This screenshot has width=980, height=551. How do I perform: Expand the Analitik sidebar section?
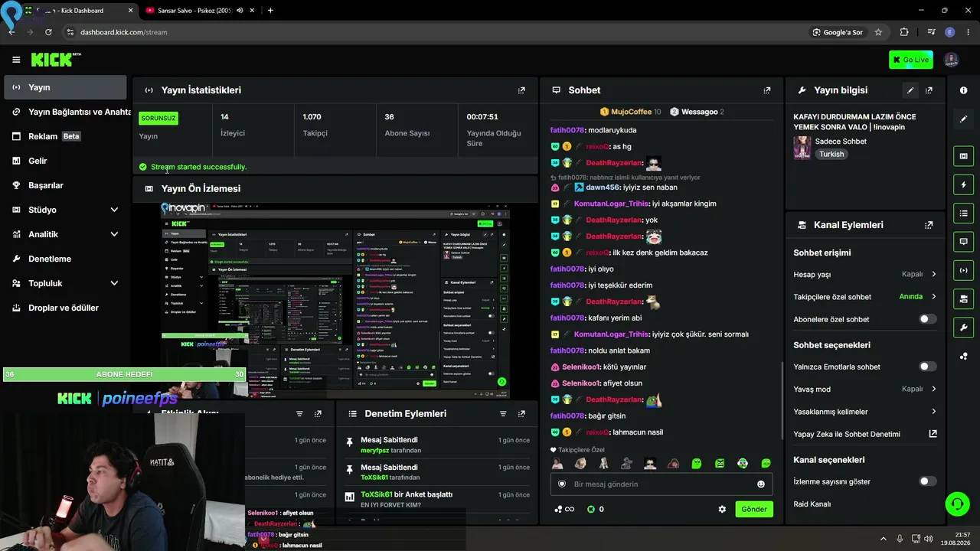click(x=65, y=234)
